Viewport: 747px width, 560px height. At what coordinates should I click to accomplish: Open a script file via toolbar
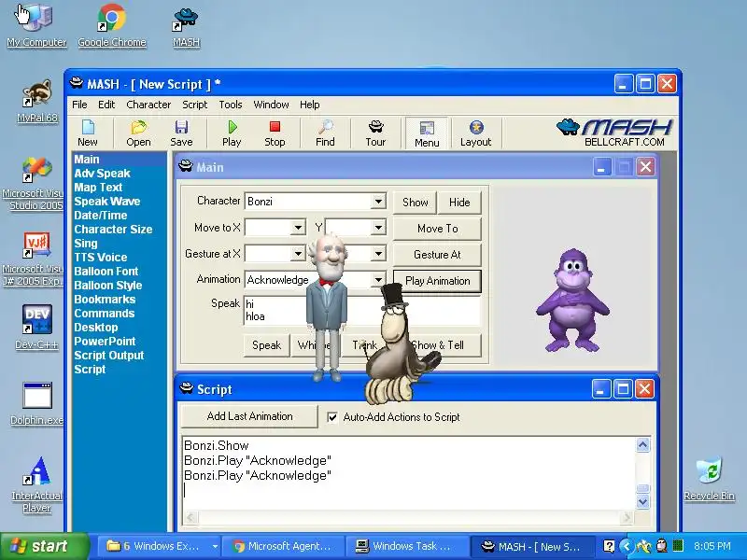(x=138, y=133)
